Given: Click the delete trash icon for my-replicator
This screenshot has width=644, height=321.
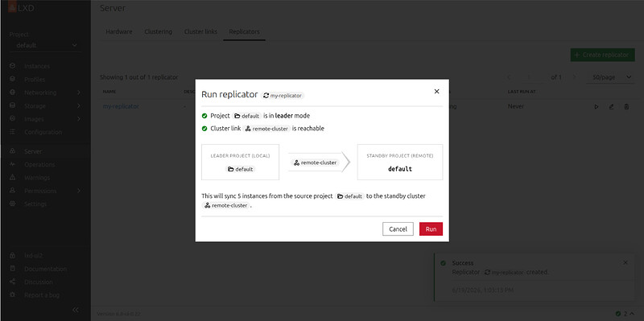Looking at the screenshot, I should [626, 107].
